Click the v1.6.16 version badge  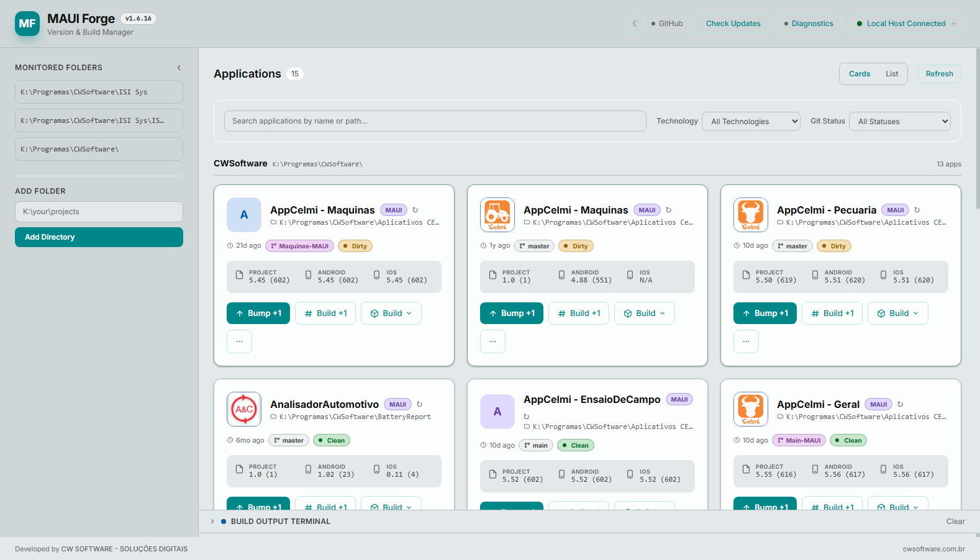click(x=138, y=19)
